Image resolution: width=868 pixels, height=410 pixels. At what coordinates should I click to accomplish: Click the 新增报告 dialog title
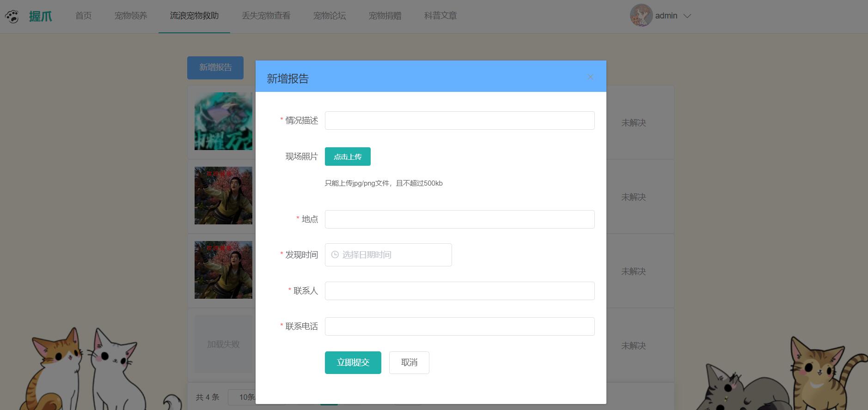[287, 78]
